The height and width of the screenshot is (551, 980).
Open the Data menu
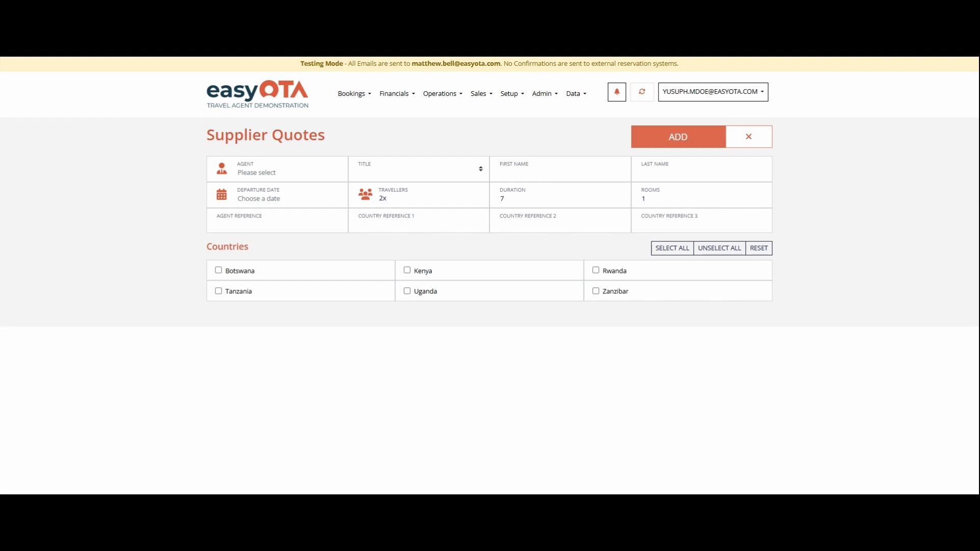coord(576,94)
